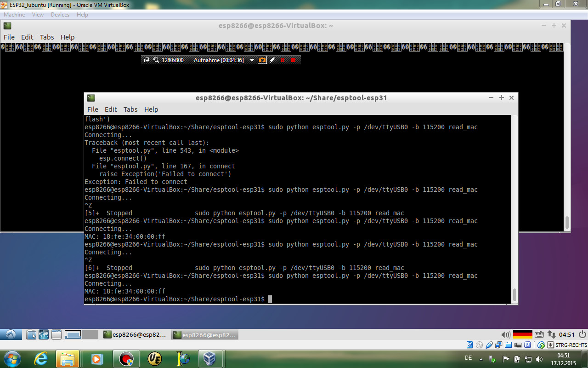Click the Windows network tray icon
The width and height of the screenshot is (588, 368).
[x=528, y=359]
